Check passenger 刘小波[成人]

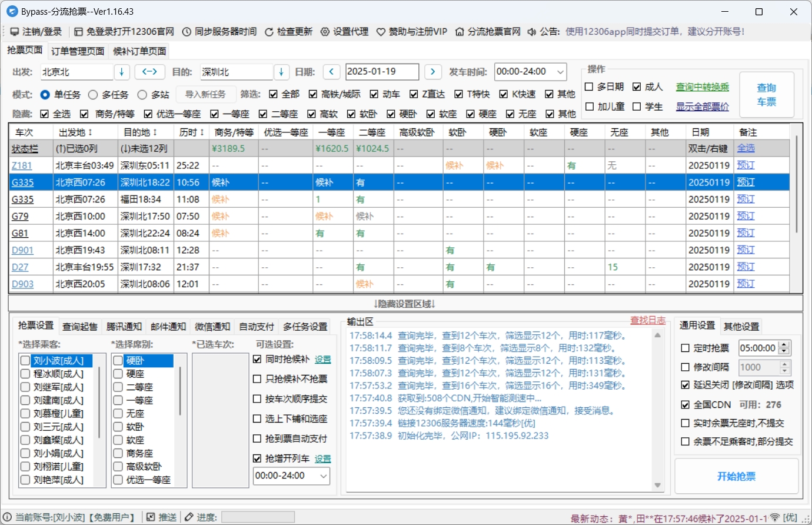25,360
